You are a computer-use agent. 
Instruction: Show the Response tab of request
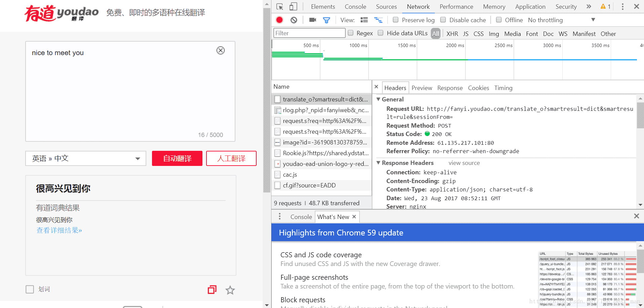coord(450,88)
